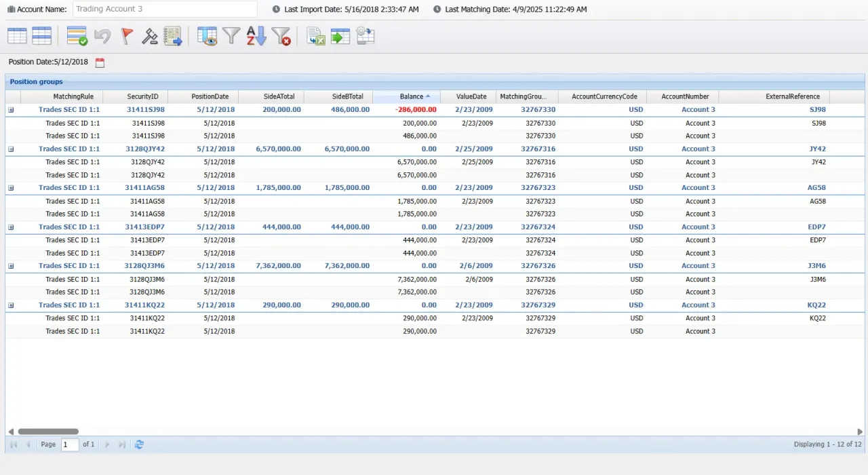868x475 pixels.
Task: Go to next page pagination icon
Action: click(x=107, y=444)
